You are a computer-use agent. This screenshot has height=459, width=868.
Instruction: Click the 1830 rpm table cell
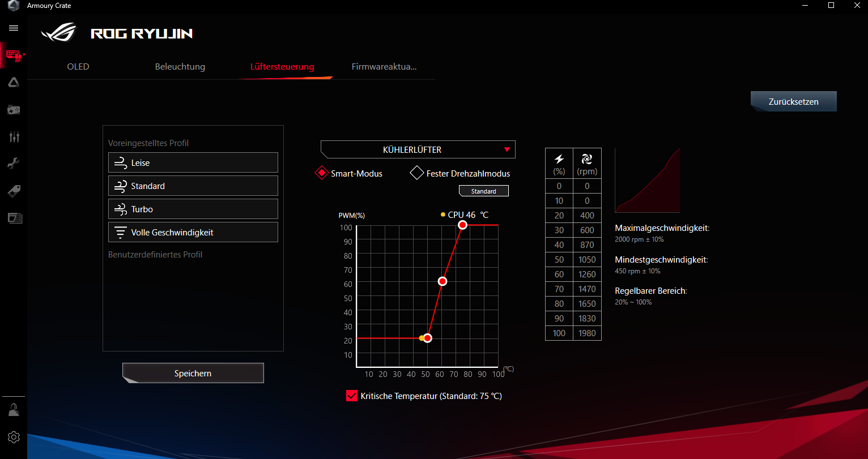587,318
